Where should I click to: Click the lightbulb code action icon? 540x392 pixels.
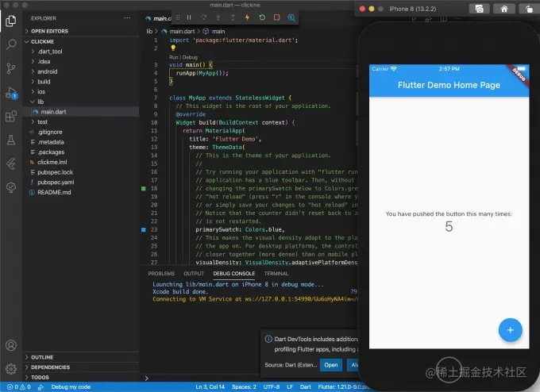(173, 48)
